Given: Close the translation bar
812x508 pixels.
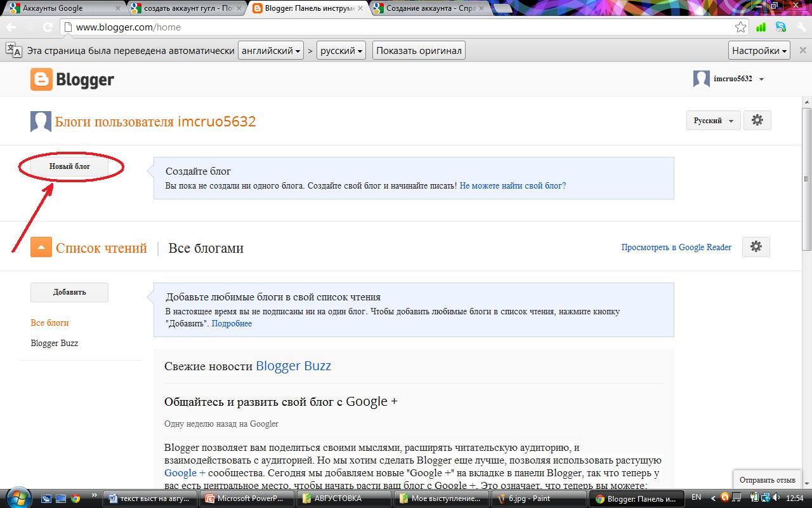Looking at the screenshot, I should 802,50.
